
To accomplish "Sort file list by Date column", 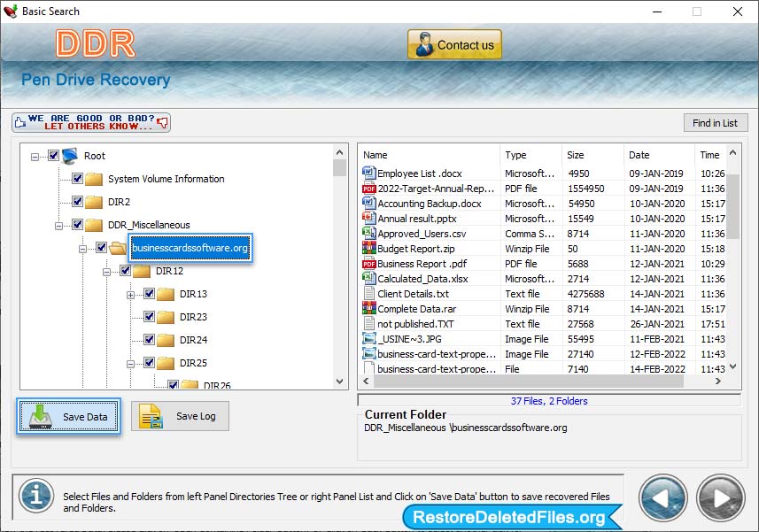I will [x=659, y=155].
